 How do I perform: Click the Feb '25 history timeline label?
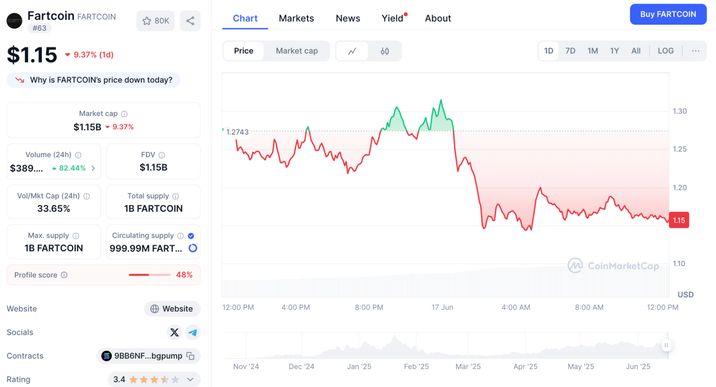tap(416, 366)
